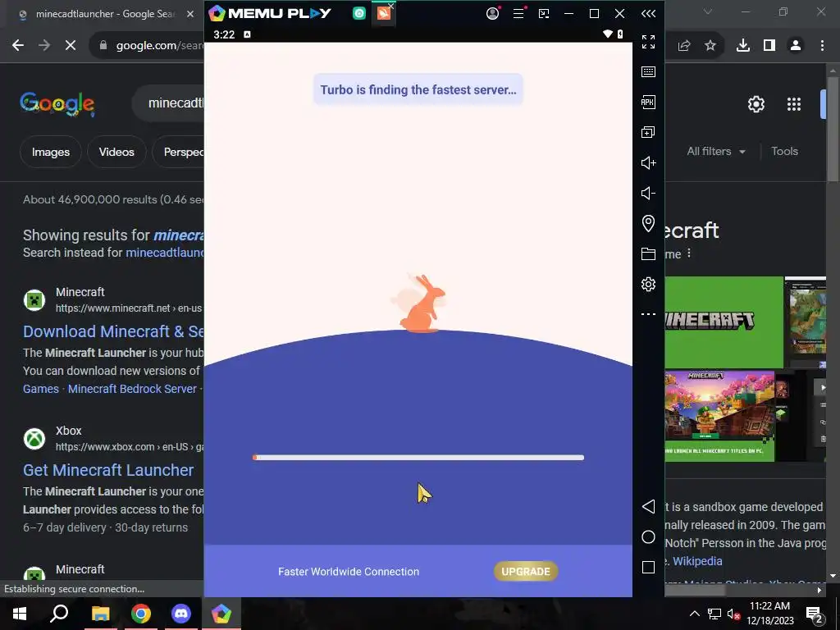Show hidden system tray icons
The image size is (840, 630).
694,614
